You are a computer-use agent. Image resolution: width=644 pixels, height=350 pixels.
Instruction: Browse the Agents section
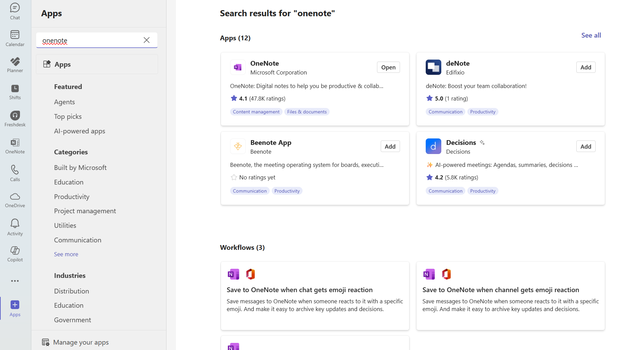(x=65, y=102)
